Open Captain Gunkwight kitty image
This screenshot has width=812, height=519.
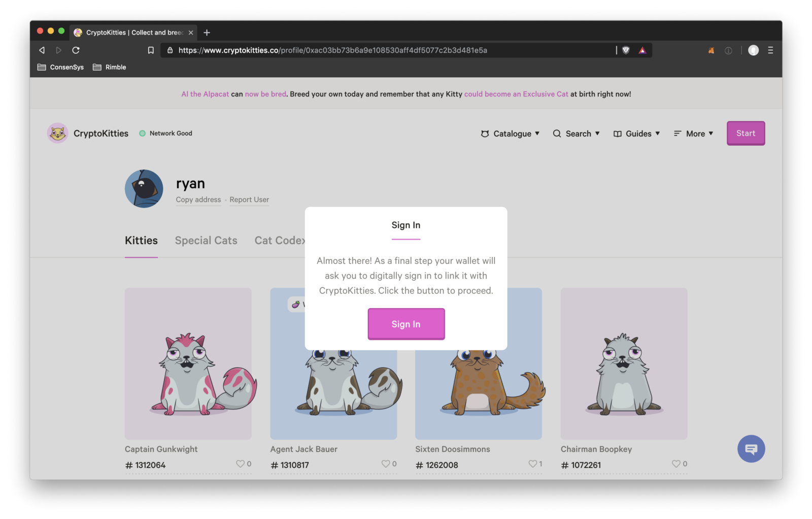pos(188,364)
